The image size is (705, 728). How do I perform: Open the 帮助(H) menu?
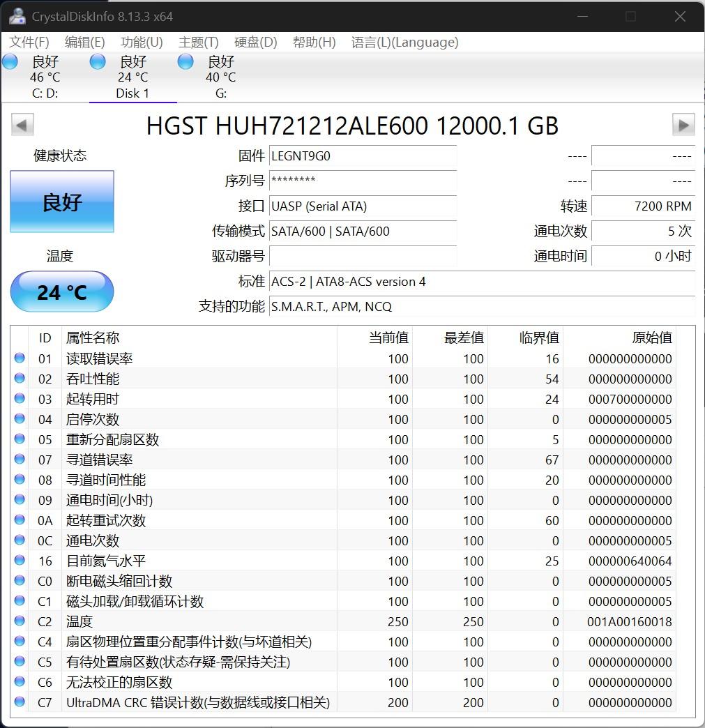coord(314,43)
